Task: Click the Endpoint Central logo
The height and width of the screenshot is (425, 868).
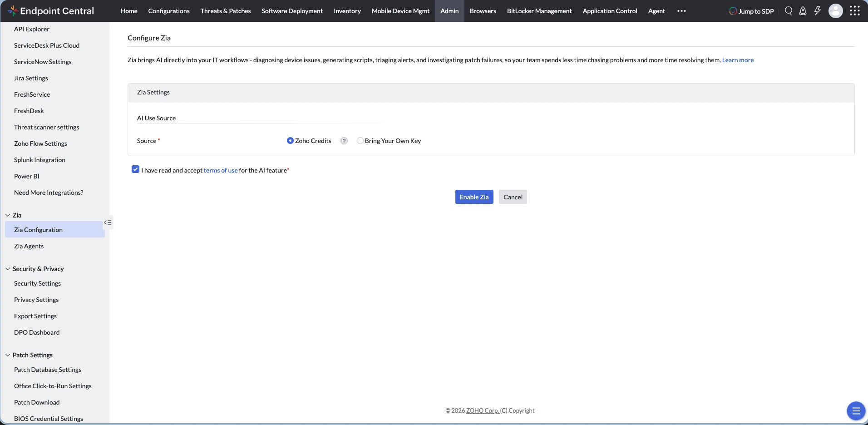Action: pyautogui.click(x=51, y=11)
